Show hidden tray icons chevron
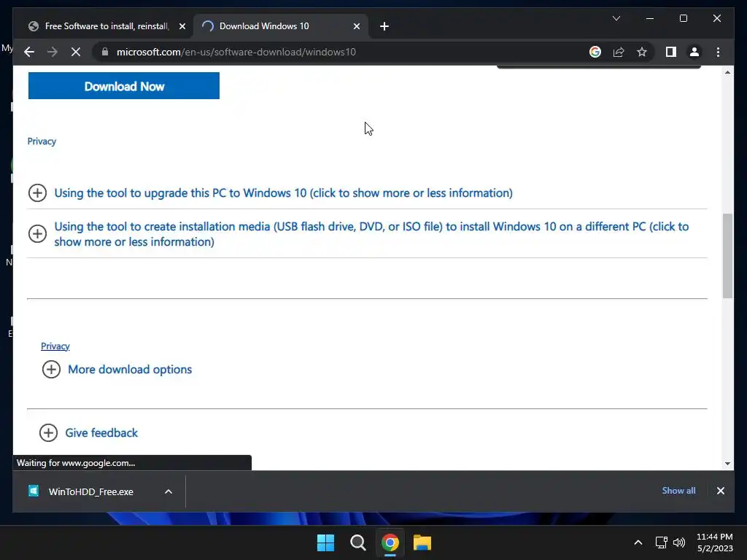 pyautogui.click(x=638, y=542)
